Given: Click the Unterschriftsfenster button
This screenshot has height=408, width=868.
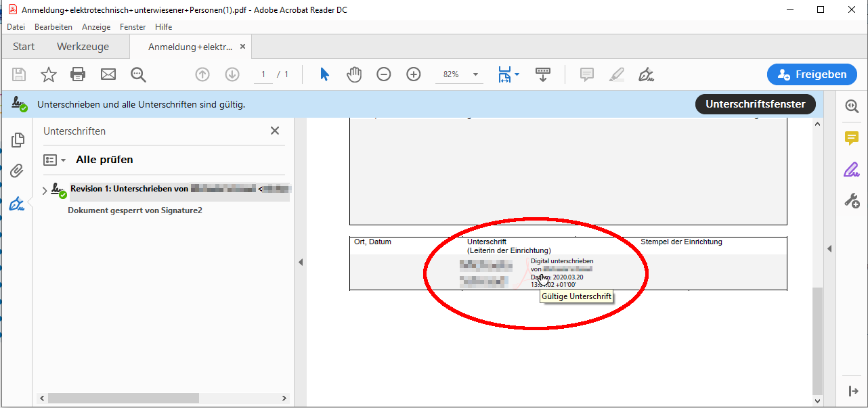Looking at the screenshot, I should click(x=755, y=104).
